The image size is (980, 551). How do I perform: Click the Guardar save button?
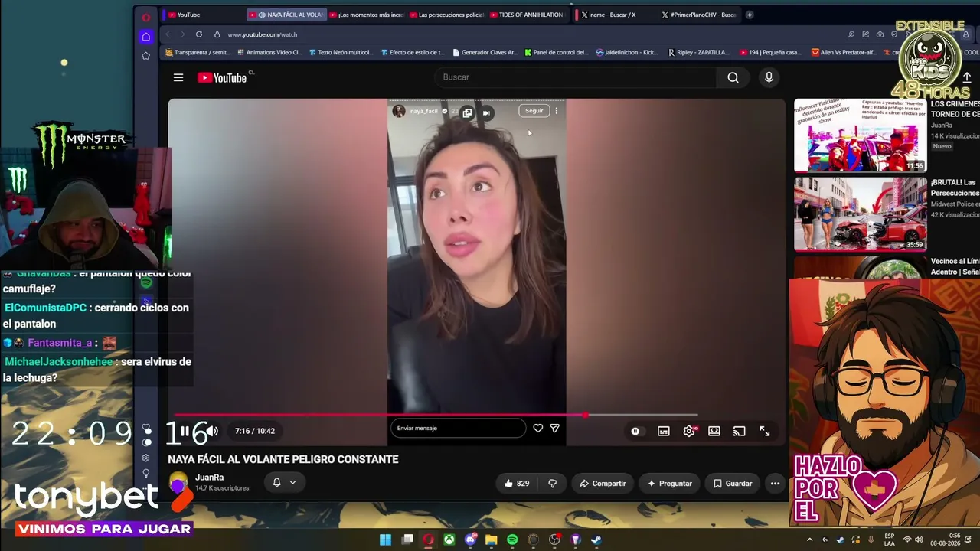pos(733,484)
